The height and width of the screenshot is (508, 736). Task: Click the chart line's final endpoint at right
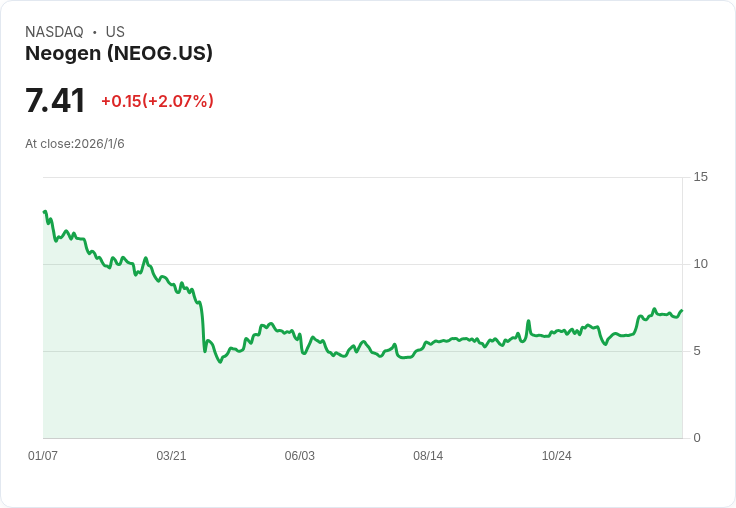click(x=682, y=310)
